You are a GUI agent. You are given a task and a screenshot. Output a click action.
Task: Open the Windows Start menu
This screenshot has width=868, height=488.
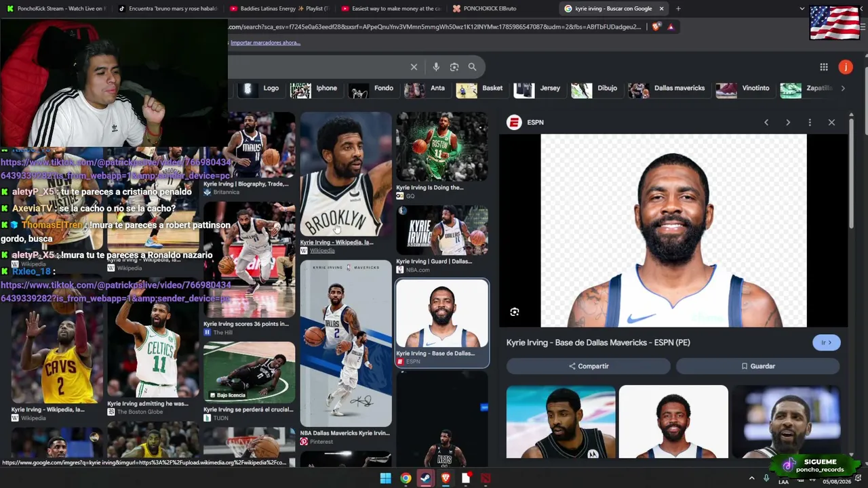tap(385, 479)
